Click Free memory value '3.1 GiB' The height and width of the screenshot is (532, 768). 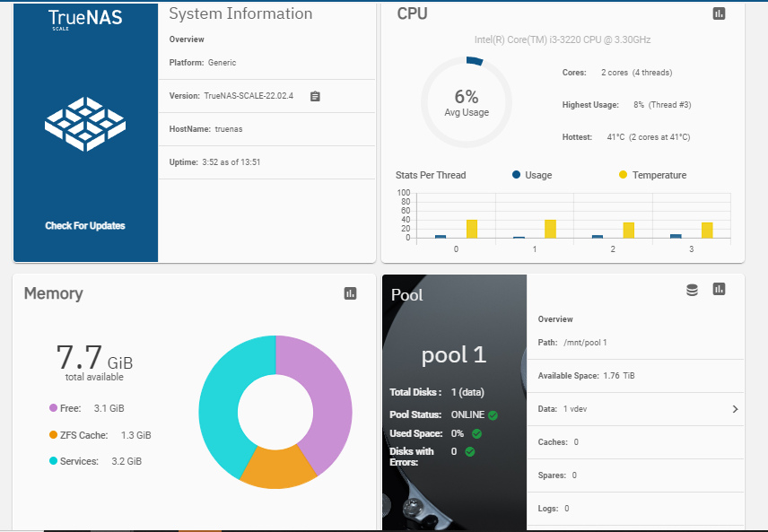tap(109, 408)
